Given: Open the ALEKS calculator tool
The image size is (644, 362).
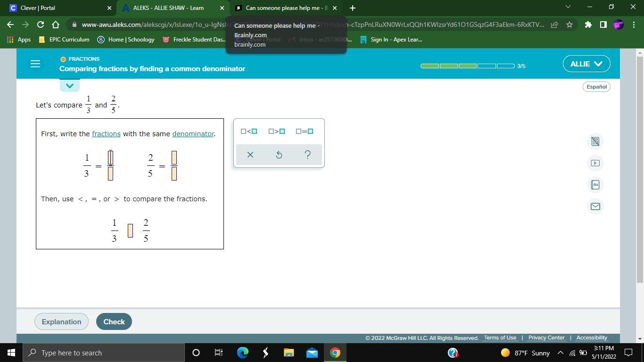Looking at the screenshot, I should click(x=595, y=141).
